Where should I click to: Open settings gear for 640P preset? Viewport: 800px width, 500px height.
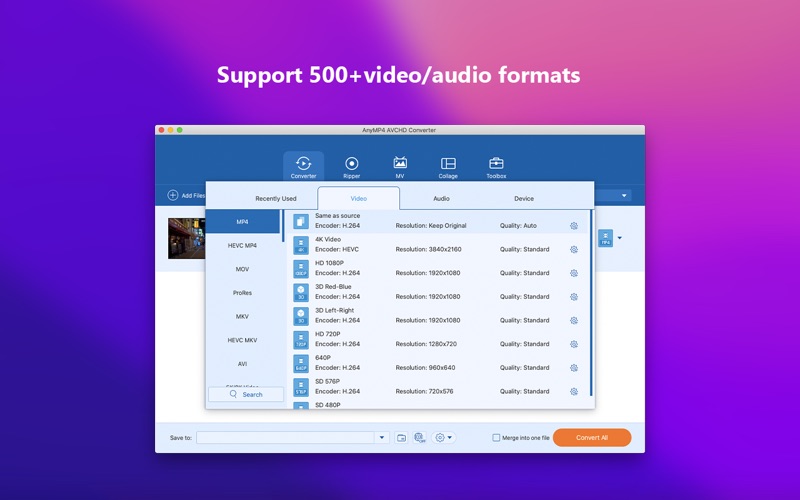[x=574, y=368]
